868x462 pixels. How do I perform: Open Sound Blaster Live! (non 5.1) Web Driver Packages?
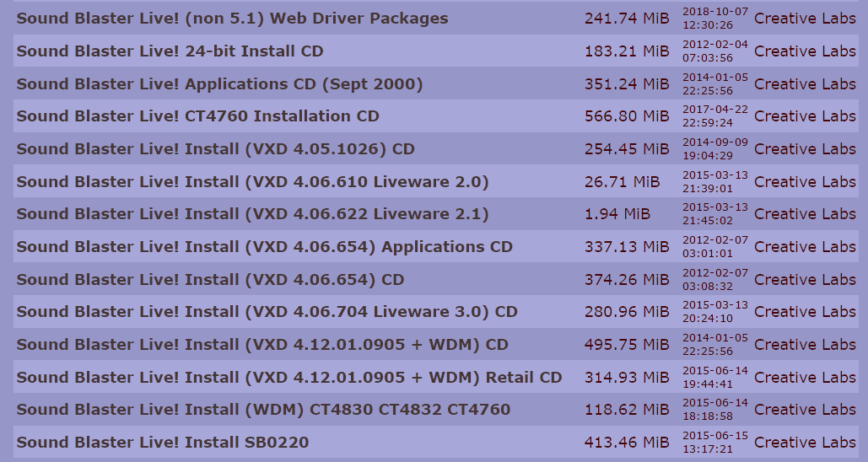233,19
